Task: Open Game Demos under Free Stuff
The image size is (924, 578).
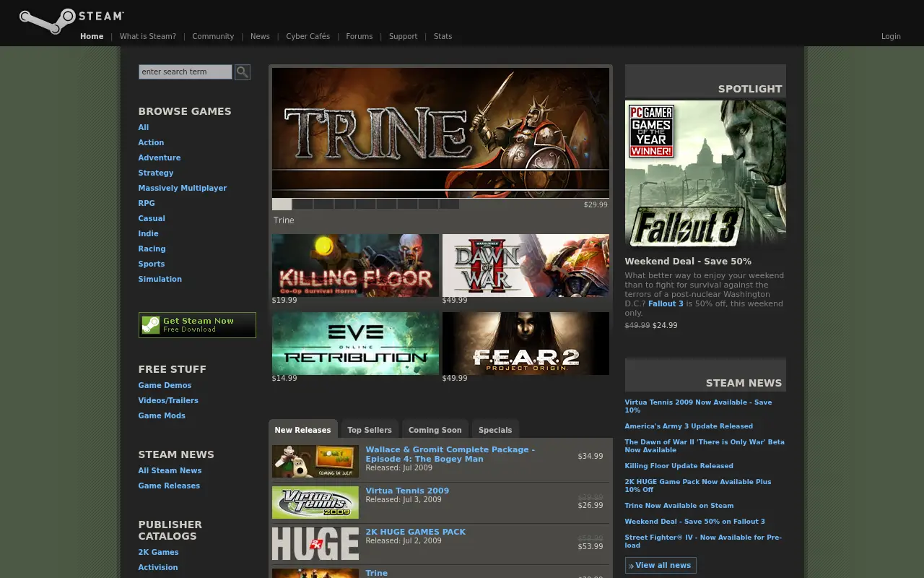Action: coord(165,385)
